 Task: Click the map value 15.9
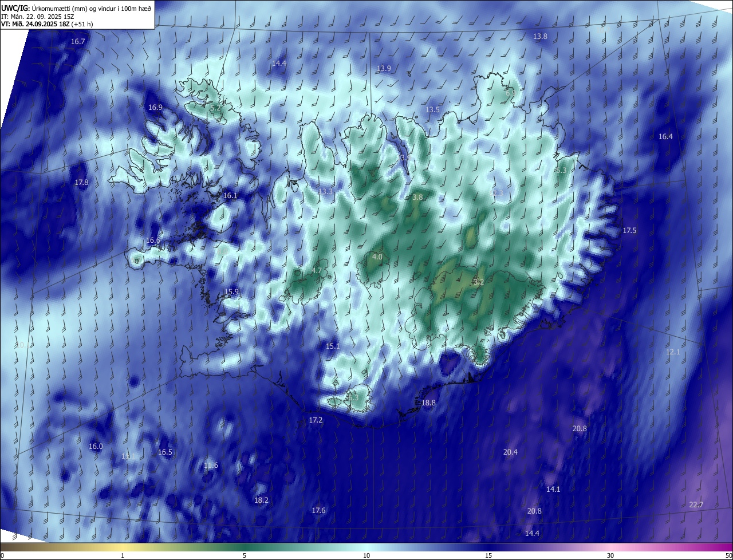tap(231, 291)
